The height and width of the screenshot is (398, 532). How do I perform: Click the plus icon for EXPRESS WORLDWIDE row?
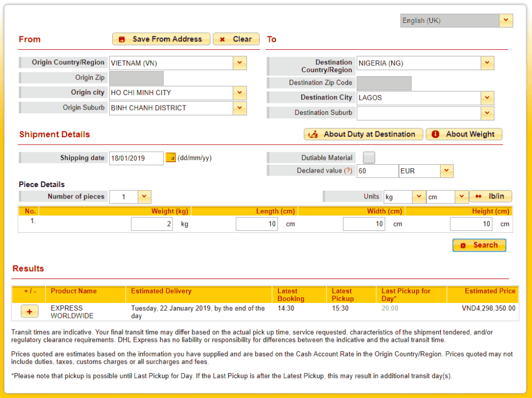tap(30, 311)
